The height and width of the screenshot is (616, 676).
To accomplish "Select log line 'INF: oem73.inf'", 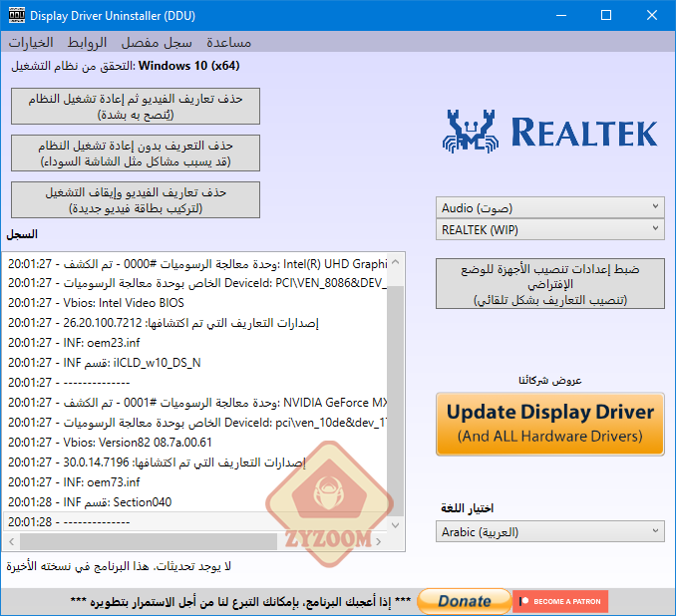I will 194,482.
